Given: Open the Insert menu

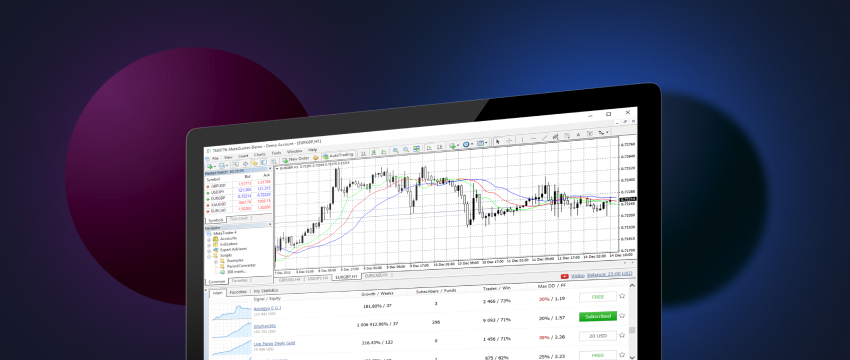Looking at the screenshot, I should (243, 156).
